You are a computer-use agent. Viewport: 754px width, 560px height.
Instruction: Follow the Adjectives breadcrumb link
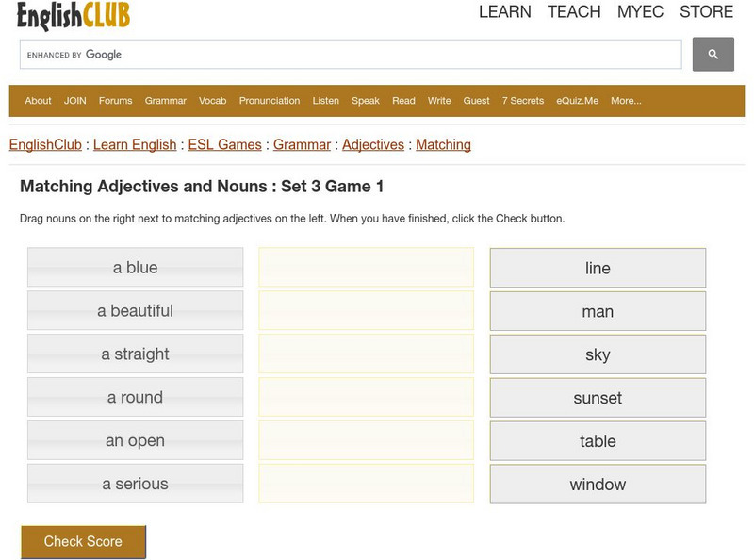coord(373,144)
